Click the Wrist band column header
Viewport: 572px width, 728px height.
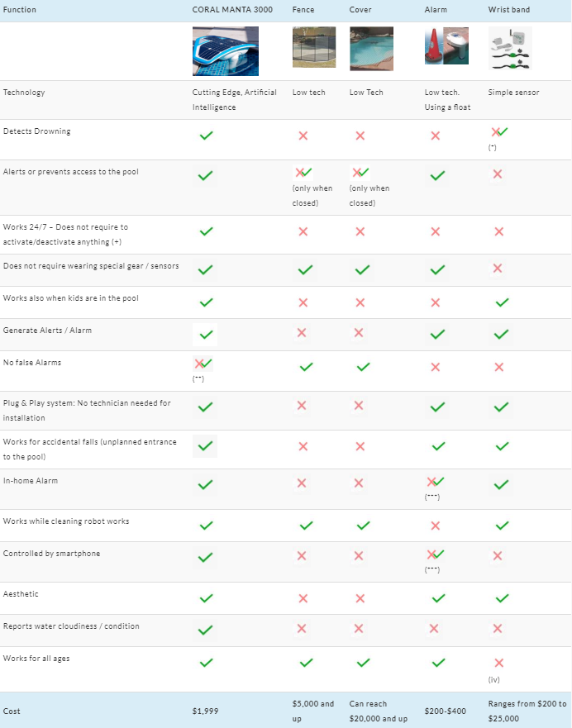509,10
